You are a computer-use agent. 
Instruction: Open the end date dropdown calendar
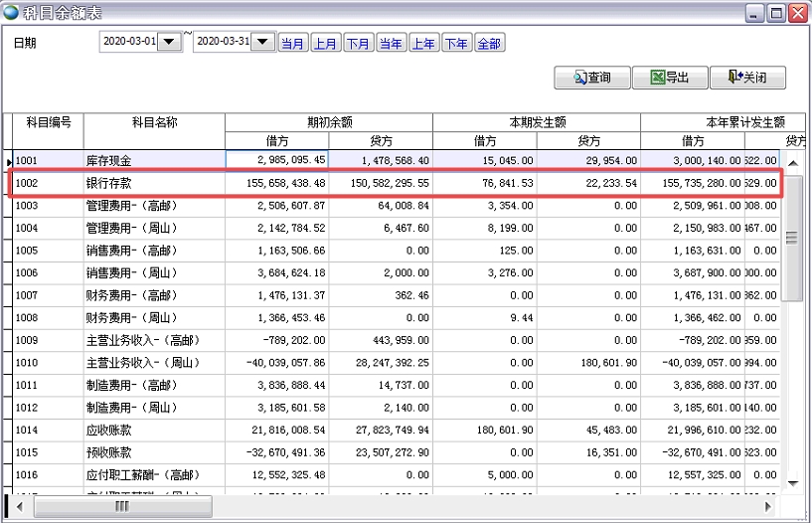click(x=262, y=42)
